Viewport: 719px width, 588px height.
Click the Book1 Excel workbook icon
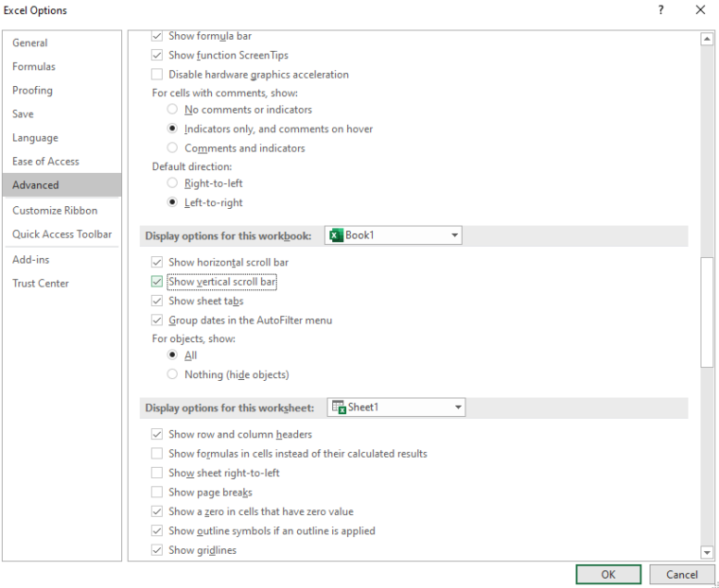pos(335,235)
